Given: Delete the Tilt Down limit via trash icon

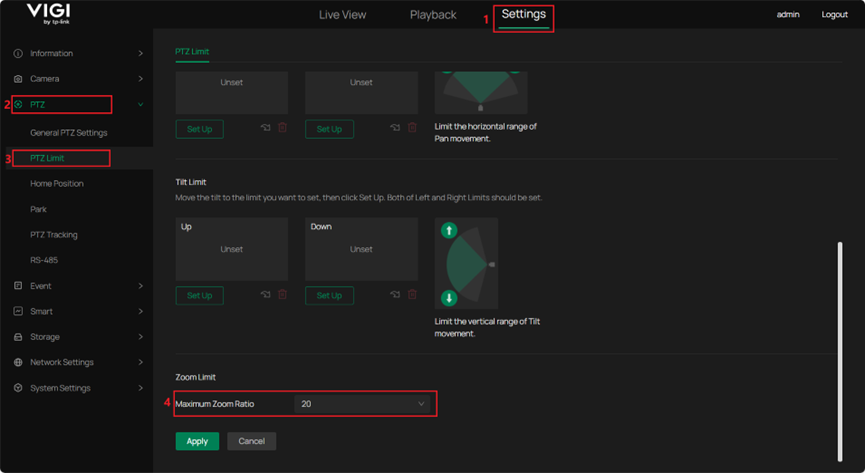Looking at the screenshot, I should [412, 295].
